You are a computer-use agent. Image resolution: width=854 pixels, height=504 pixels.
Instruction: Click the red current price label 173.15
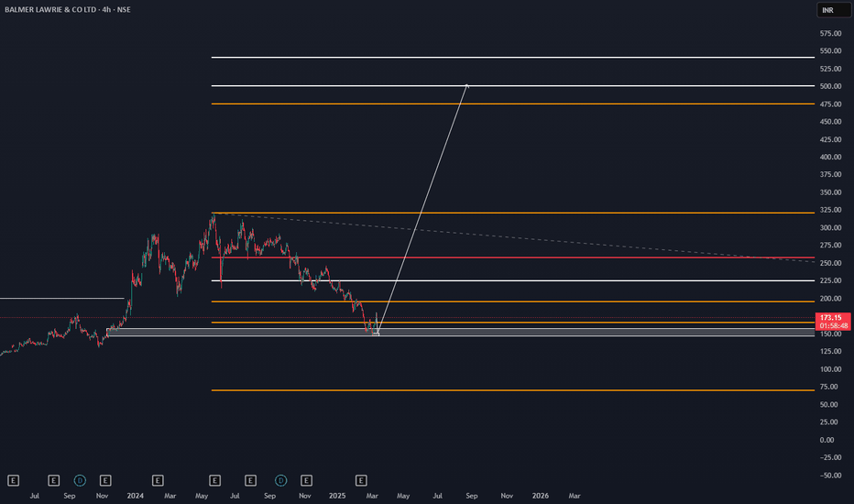[832, 317]
